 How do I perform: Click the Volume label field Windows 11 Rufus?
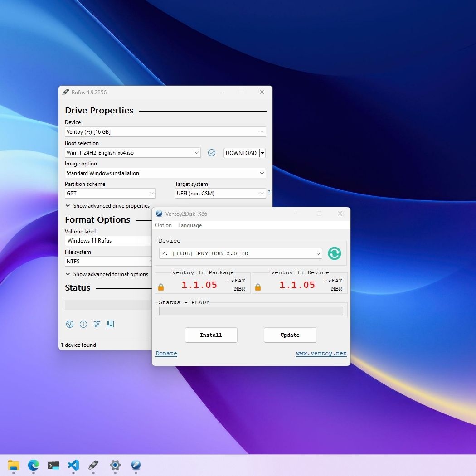(108, 241)
